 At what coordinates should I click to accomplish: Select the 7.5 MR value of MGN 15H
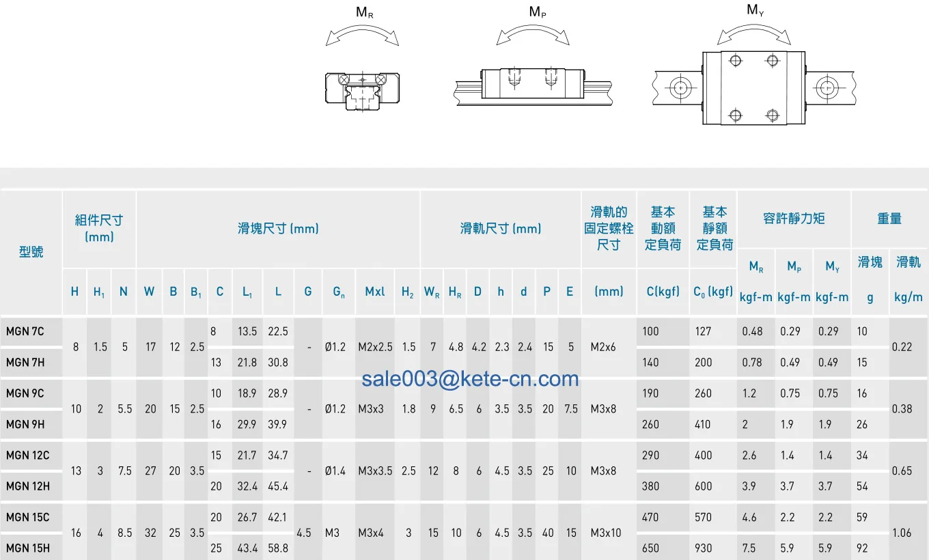tap(749, 548)
